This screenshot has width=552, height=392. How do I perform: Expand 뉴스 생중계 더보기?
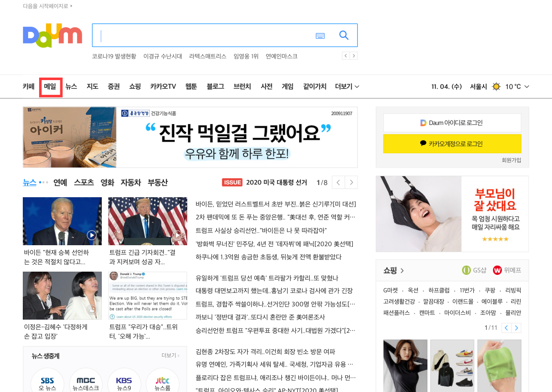(x=171, y=355)
